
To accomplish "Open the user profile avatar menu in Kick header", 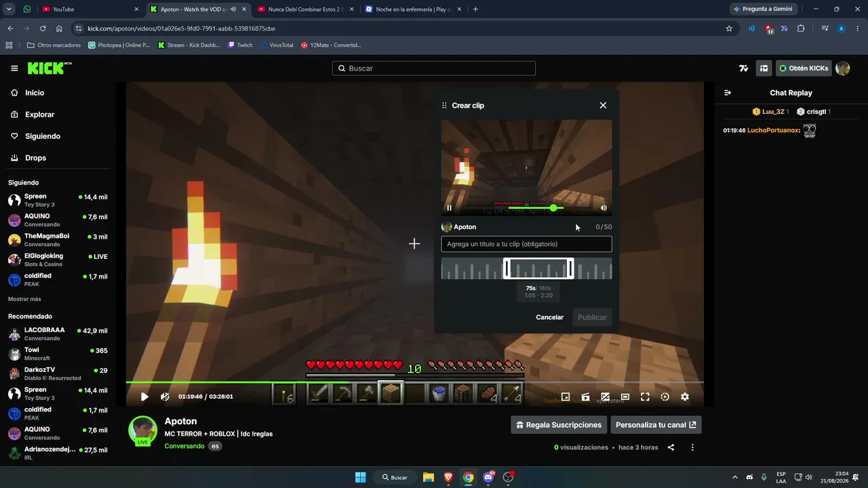I will click(x=843, y=68).
